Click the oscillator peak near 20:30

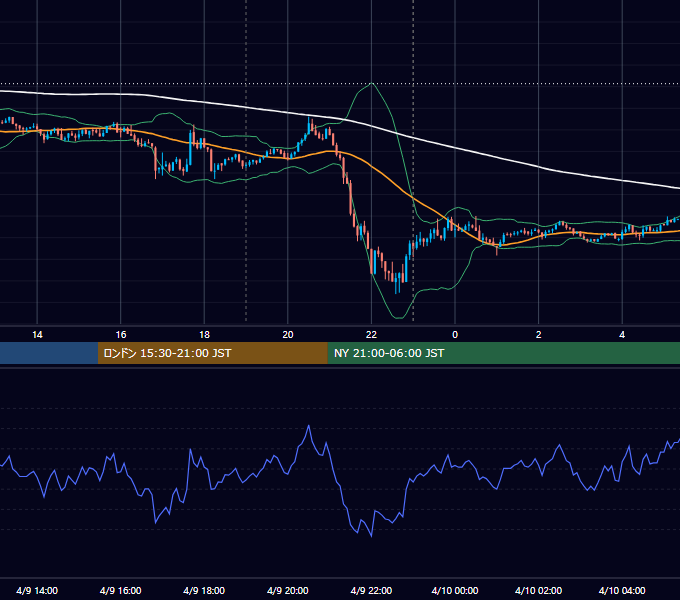[x=309, y=426]
